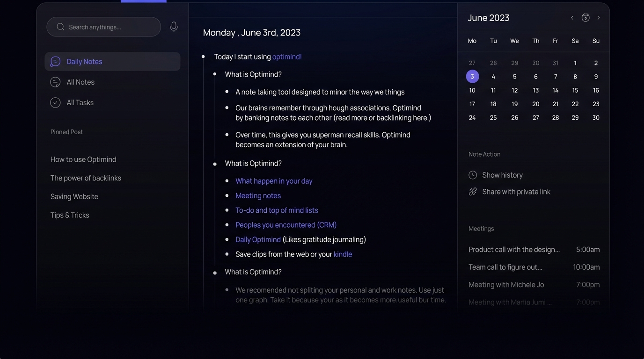Click the All Tasks checkmark icon
Viewport: 644px width, 359px height.
point(55,103)
